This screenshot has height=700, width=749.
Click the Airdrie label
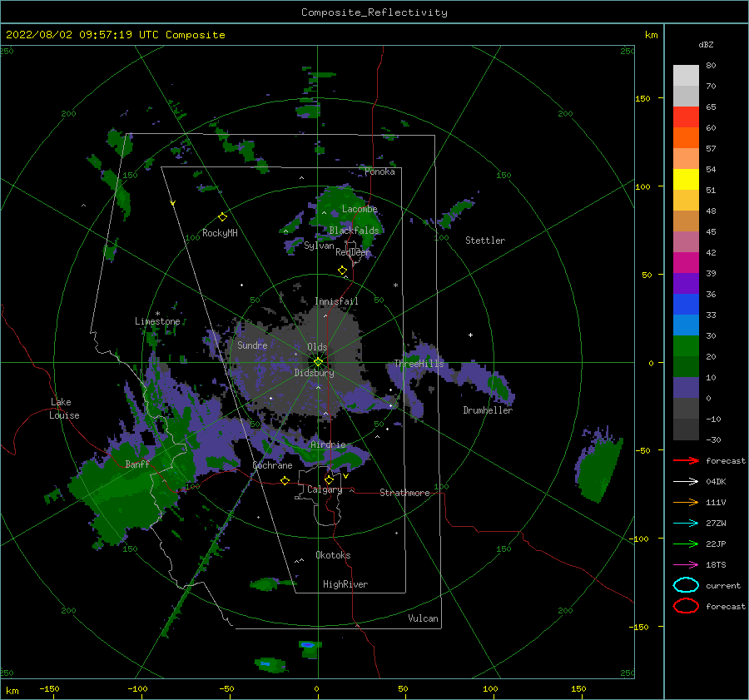(328, 444)
